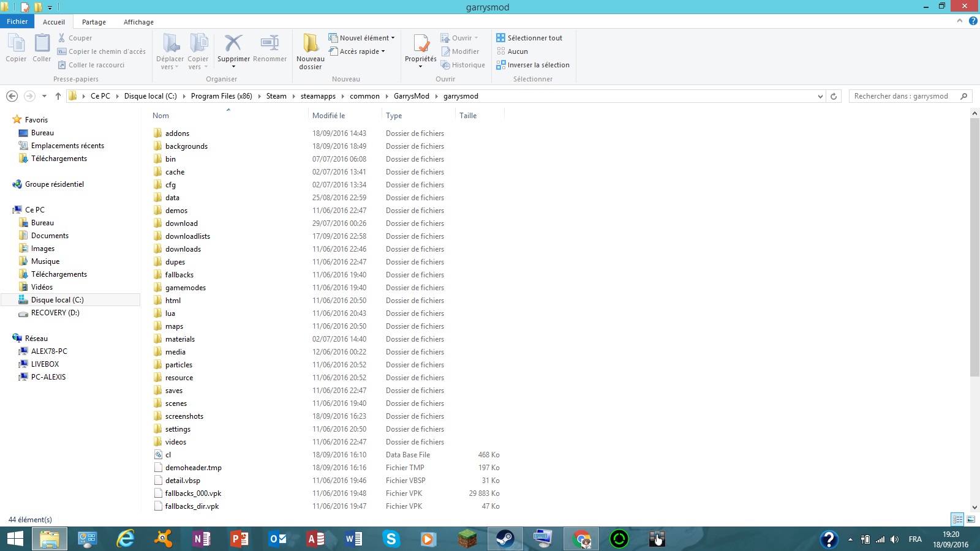980x551 pixels.
Task: Click Inverser la sélection
Action: [533, 65]
